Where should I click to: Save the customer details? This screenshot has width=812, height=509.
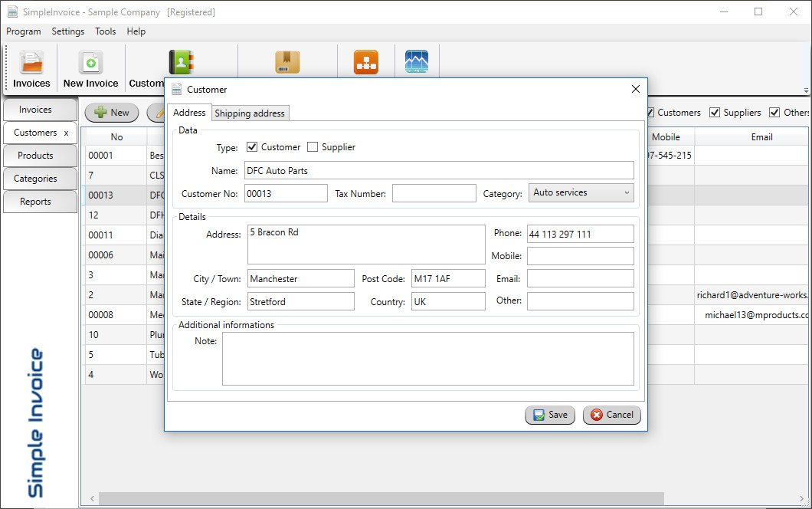click(549, 415)
